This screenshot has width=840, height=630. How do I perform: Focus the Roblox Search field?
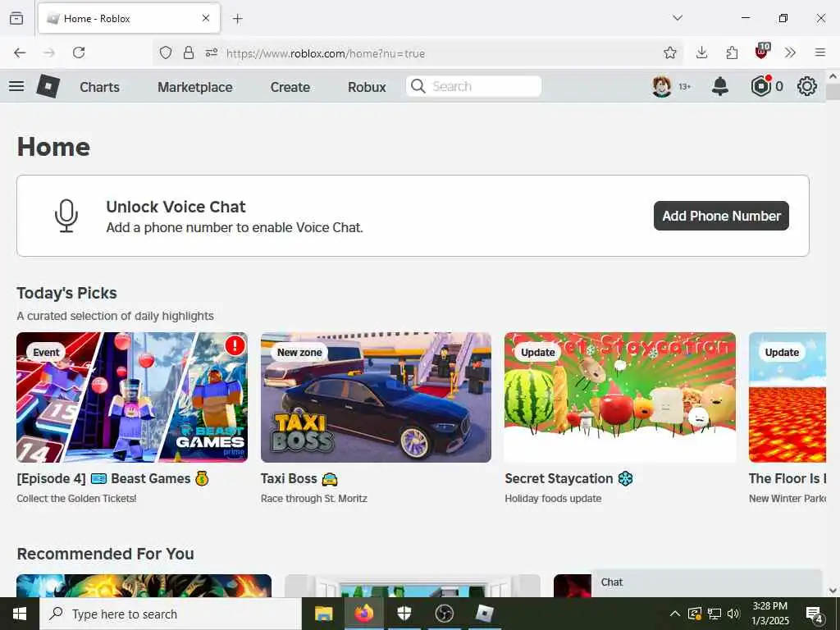(x=473, y=86)
